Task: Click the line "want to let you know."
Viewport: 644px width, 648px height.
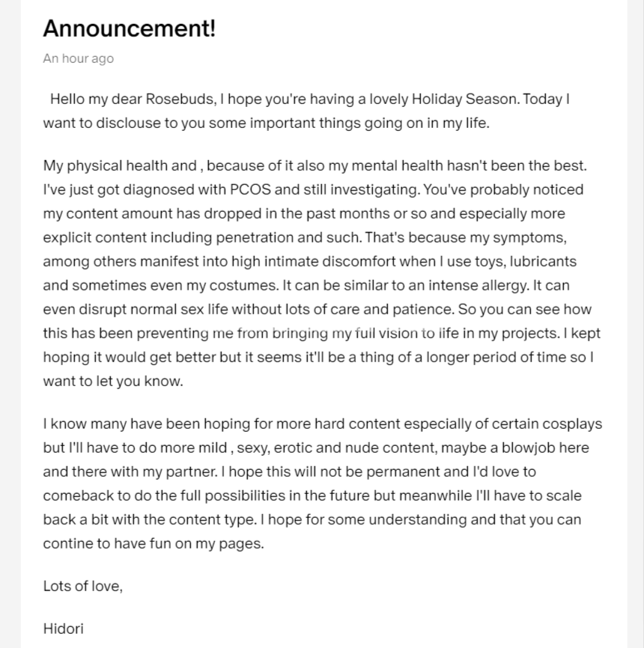Action: point(112,381)
